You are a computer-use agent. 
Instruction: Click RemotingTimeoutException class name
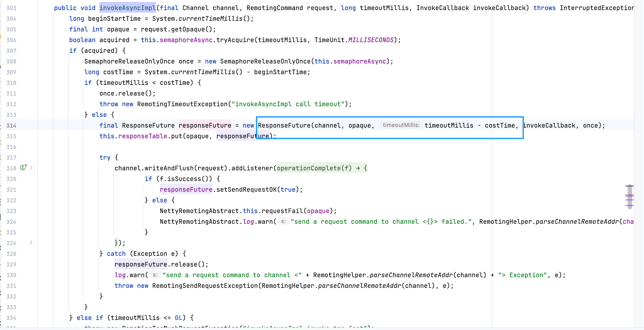point(182,104)
